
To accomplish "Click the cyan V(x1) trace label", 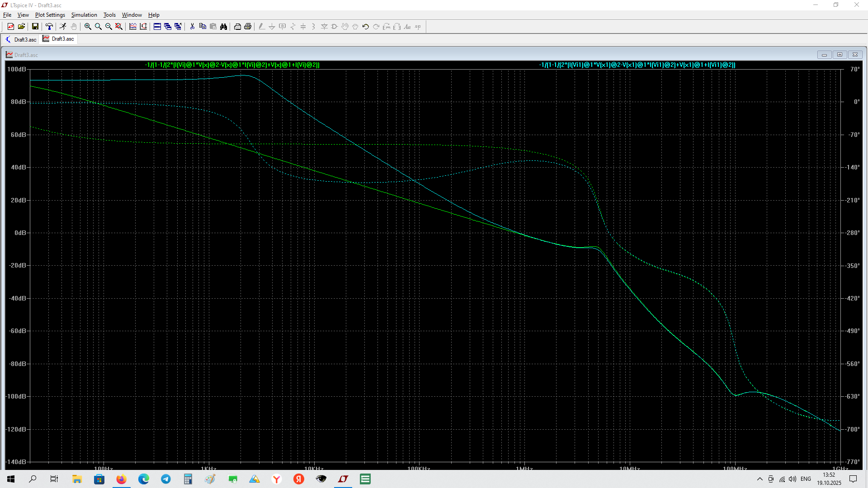I will pyautogui.click(x=637, y=65).
